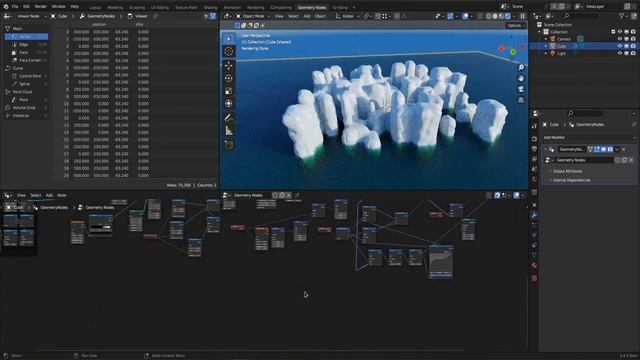
Task: Expand the Output Attributes panel
Action: (x=567, y=171)
